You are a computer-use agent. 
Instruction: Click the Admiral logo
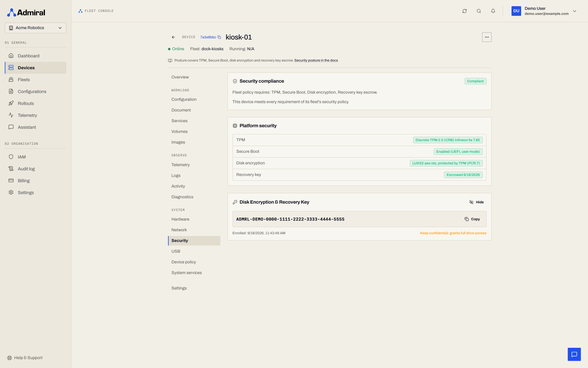tap(26, 12)
